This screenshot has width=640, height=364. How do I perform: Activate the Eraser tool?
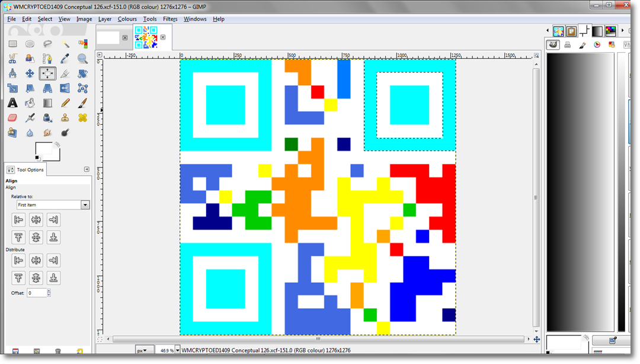[x=12, y=118]
